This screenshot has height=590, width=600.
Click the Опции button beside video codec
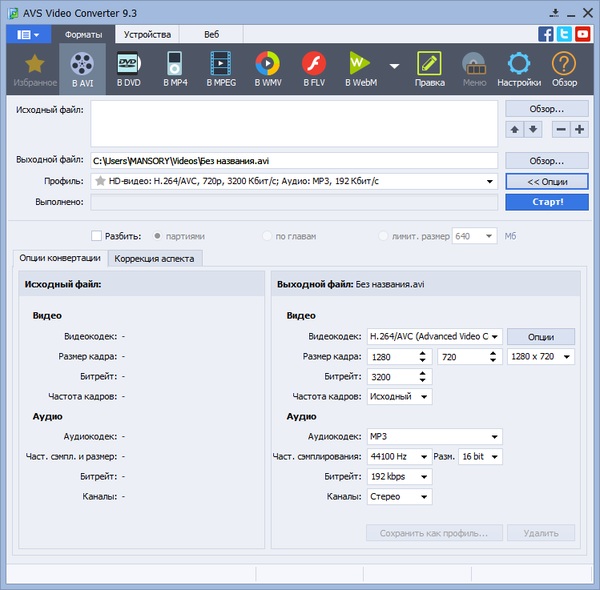[x=540, y=337]
